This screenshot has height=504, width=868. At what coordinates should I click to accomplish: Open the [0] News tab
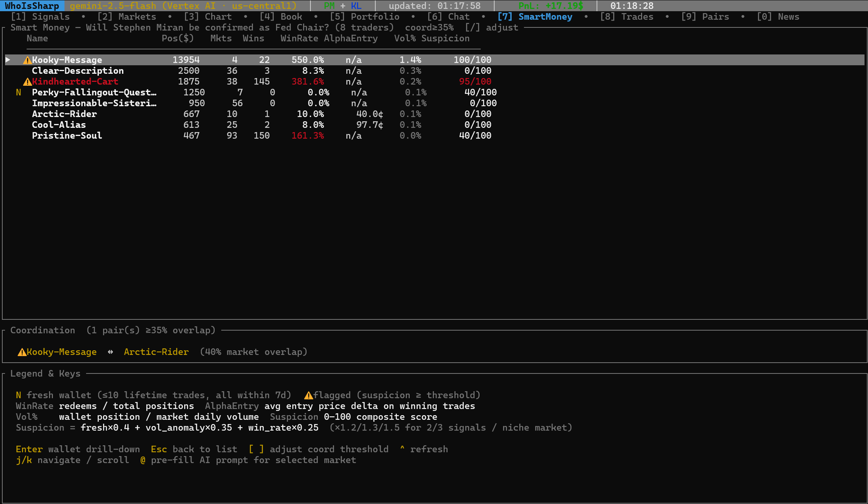click(x=778, y=17)
